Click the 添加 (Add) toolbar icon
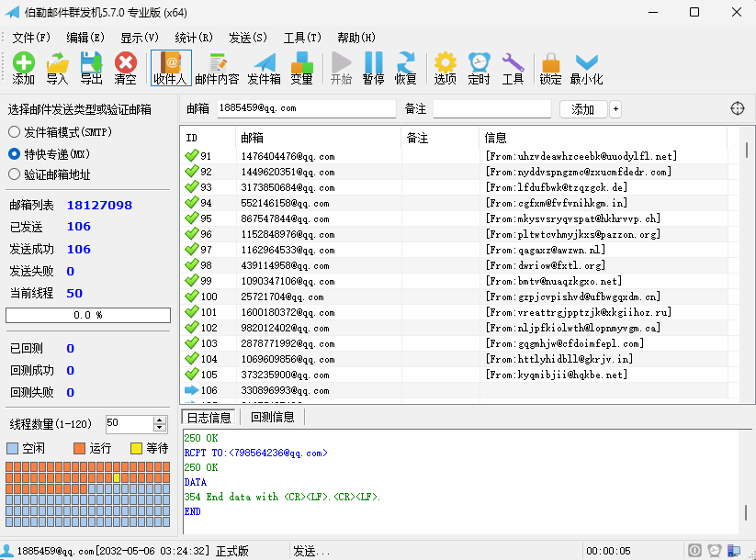The image size is (756, 560). click(23, 68)
